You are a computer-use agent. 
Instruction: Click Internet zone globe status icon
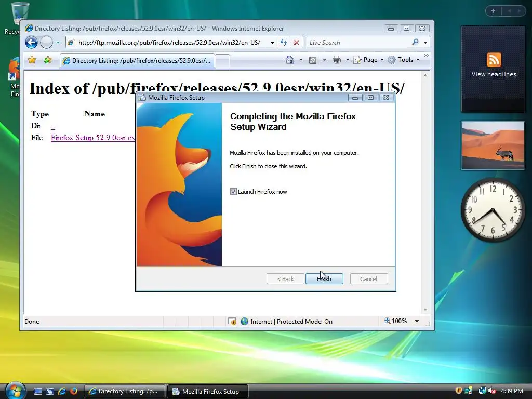244,321
